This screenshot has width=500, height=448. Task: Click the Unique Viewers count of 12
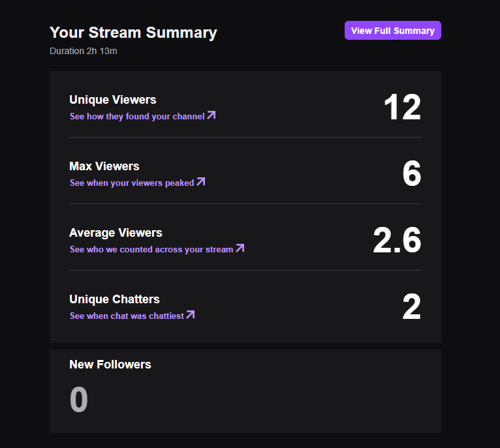[x=402, y=107]
